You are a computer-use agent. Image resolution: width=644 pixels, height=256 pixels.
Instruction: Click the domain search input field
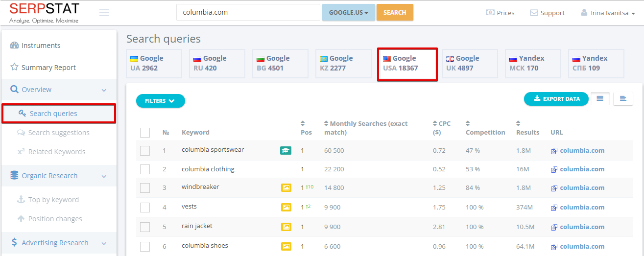tap(248, 12)
